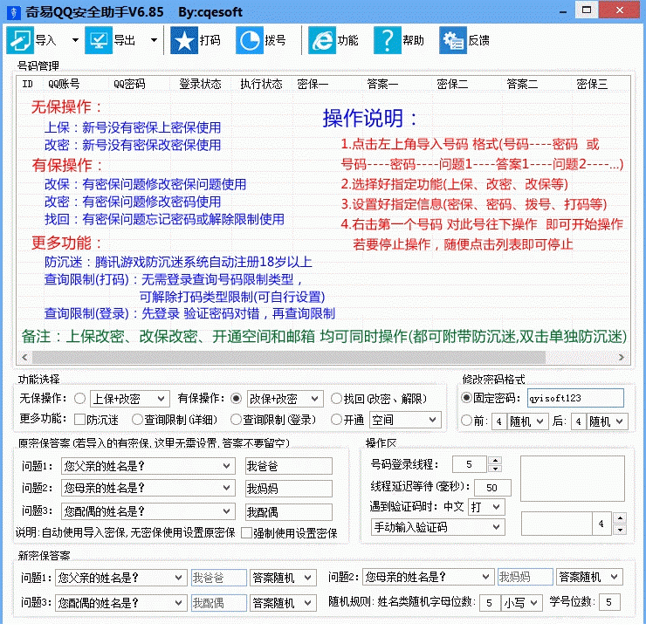This screenshot has height=644, width=646.
Task: Expand the 导出 dropdown arrow
Action: [x=155, y=40]
